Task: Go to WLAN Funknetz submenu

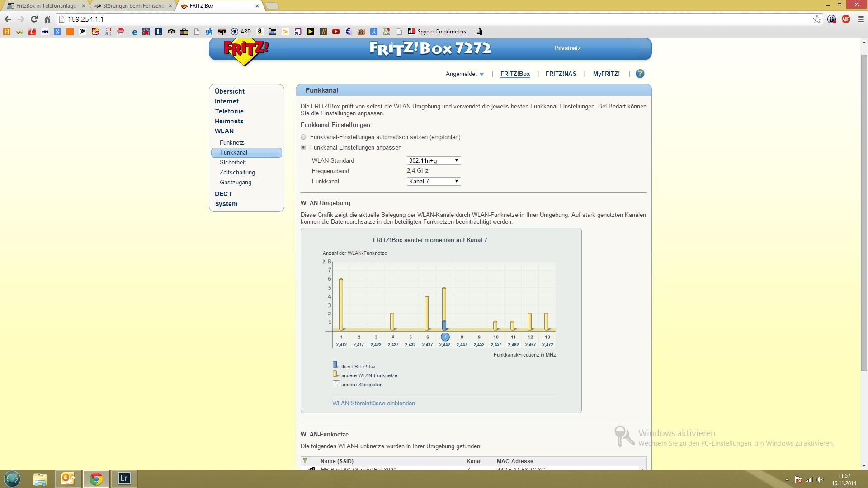Action: 231,142
